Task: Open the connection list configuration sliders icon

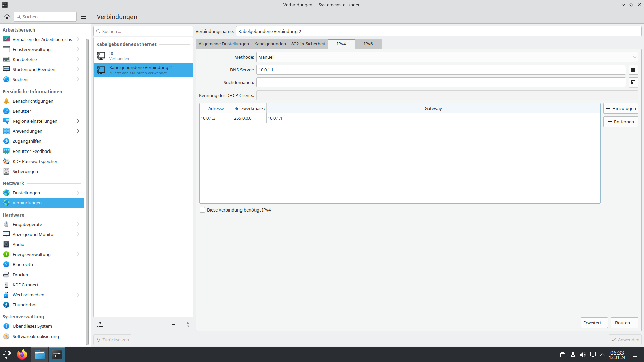Action: click(x=100, y=325)
